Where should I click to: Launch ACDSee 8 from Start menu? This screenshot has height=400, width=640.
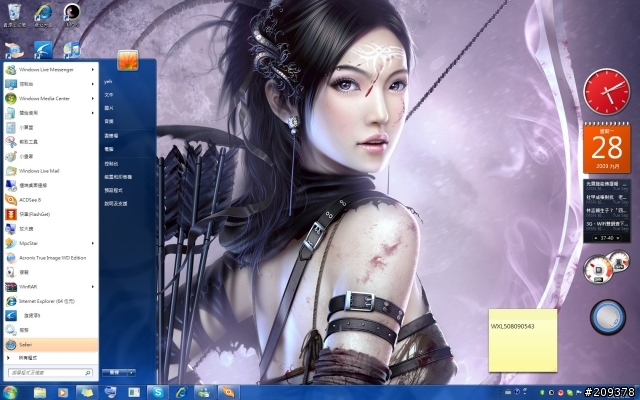pyautogui.click(x=51, y=200)
